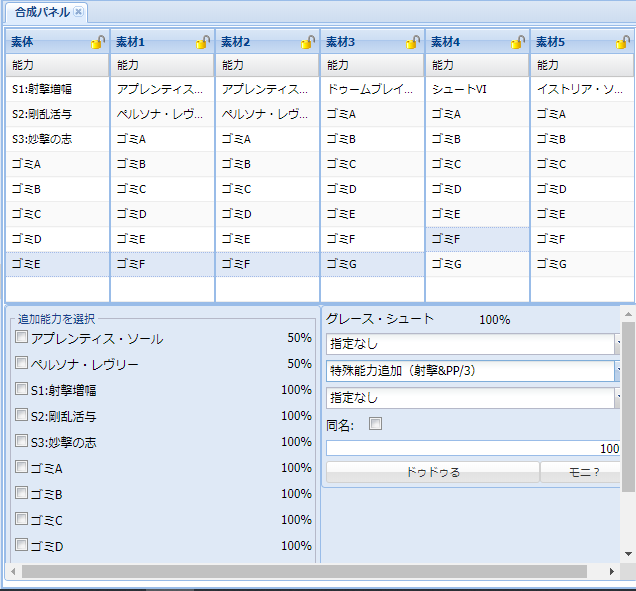Enable the S2:剛乱活与 checkbox
636x591 pixels.
tap(21, 415)
